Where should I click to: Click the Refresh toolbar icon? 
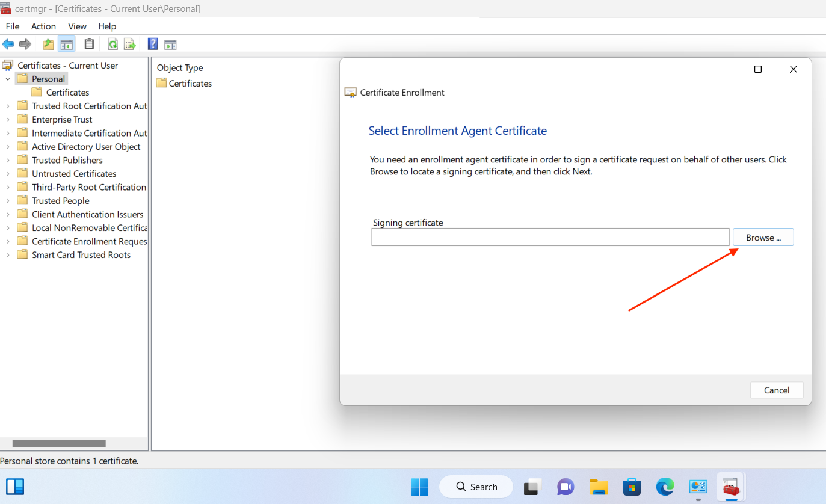(112, 44)
